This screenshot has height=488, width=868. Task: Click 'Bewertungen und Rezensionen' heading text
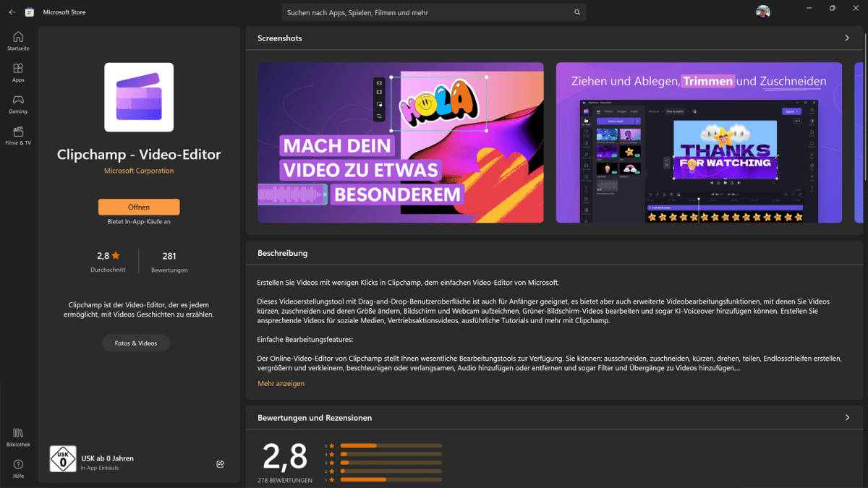(x=315, y=418)
